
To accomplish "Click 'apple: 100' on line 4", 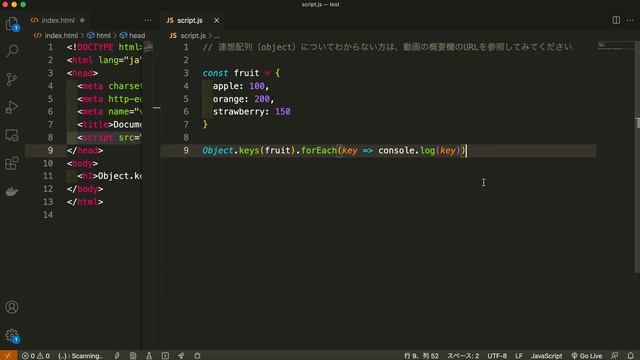I will (x=239, y=86).
